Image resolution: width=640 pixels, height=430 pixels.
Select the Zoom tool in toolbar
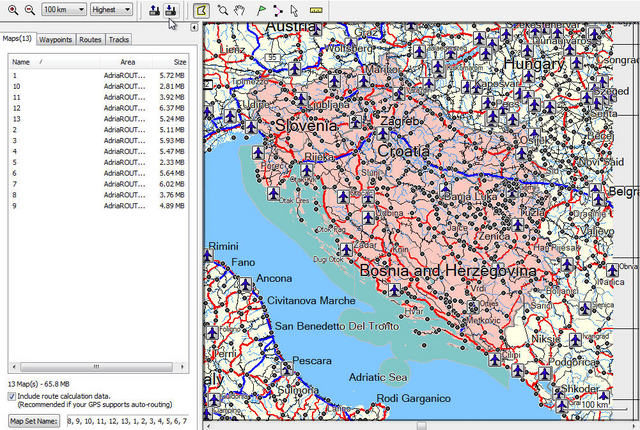pos(223,10)
